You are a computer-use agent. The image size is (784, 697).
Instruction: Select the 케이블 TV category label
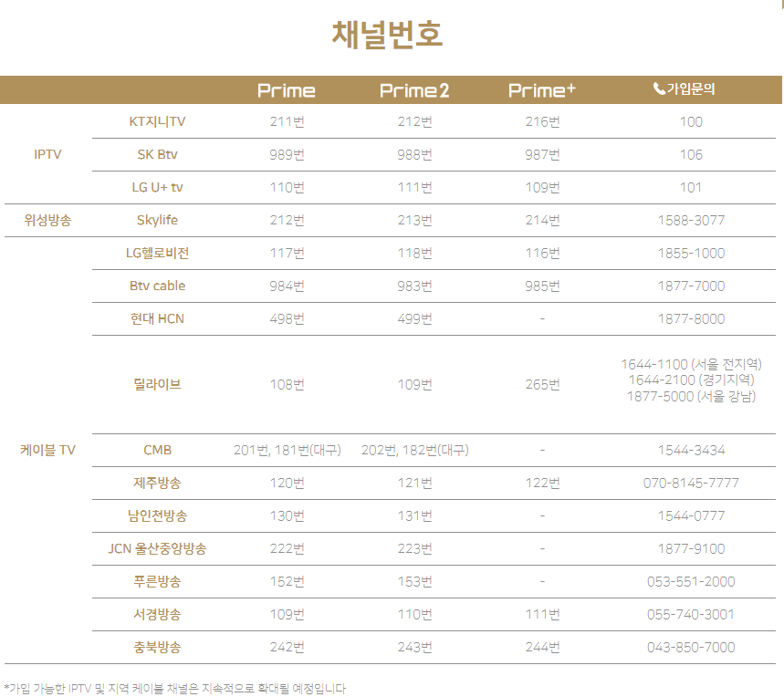[x=47, y=450]
